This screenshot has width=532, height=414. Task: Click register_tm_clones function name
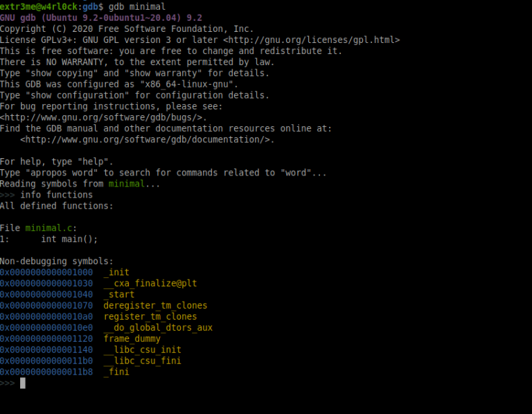150,316
